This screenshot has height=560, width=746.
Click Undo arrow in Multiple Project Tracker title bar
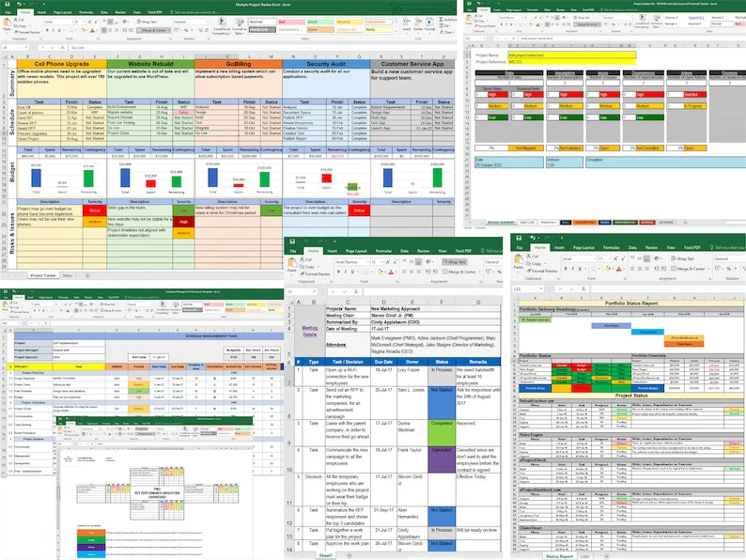[18, 4]
